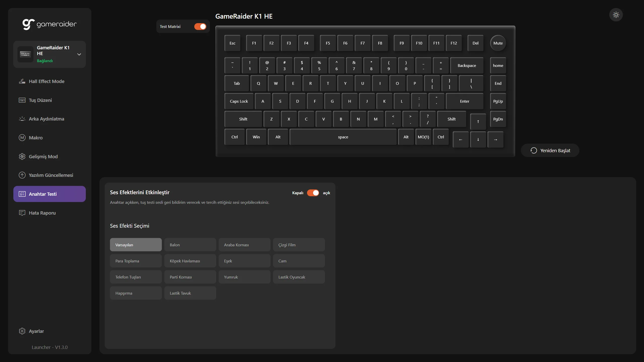644x362 pixels.
Task: Click the Hata Raporu chat icon
Action: (x=22, y=213)
